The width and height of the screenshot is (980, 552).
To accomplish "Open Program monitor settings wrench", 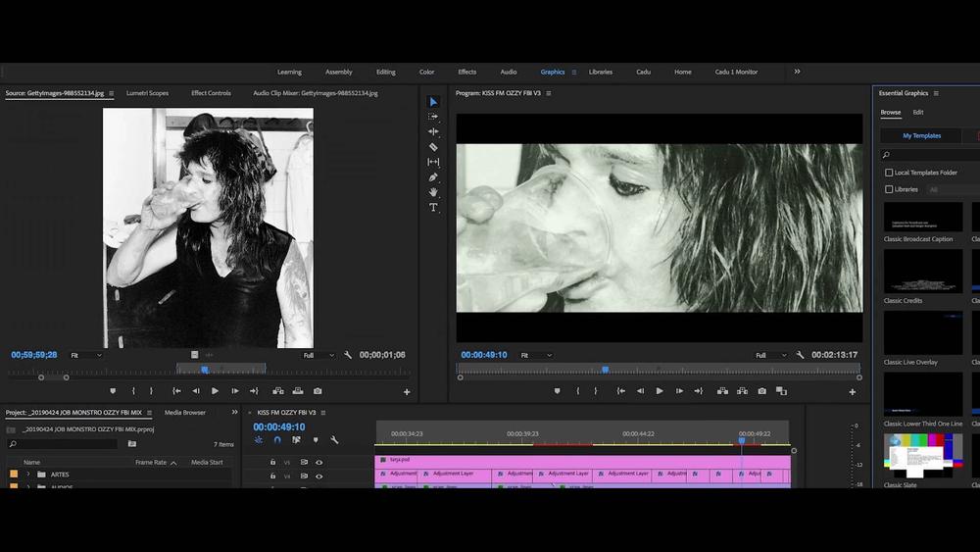I will point(800,355).
